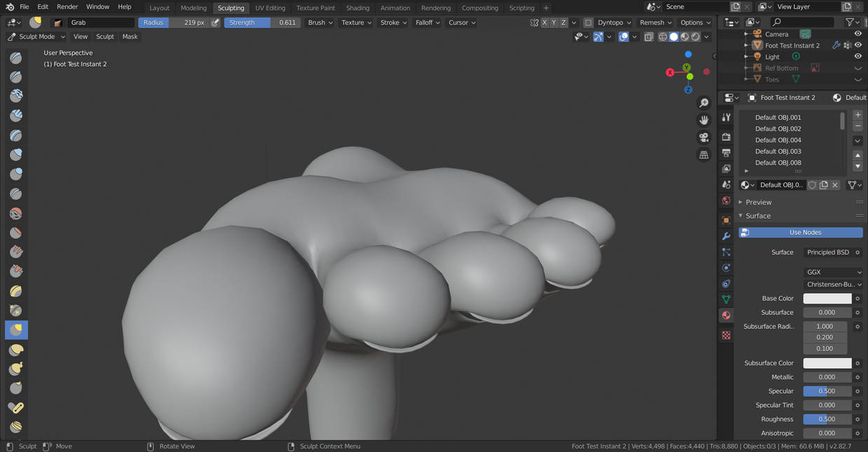
Task: Select material slot Default OBJ.002
Action: tap(778, 129)
